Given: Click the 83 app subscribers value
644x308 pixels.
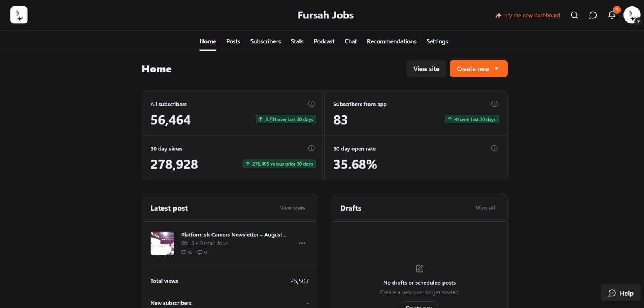Looking at the screenshot, I should [x=341, y=120].
